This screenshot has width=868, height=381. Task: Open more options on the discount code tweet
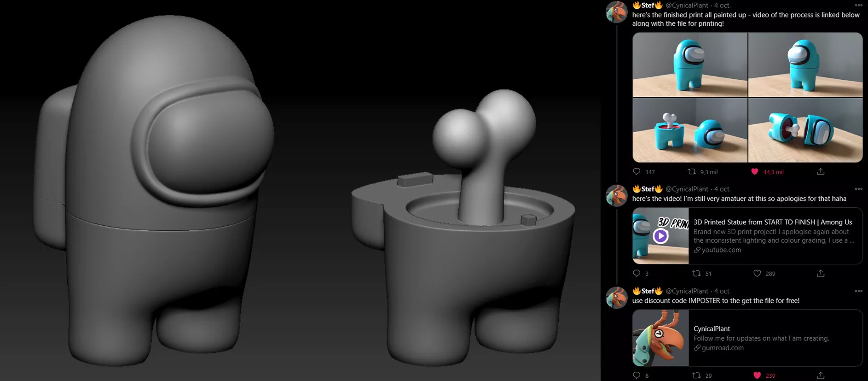pos(858,291)
